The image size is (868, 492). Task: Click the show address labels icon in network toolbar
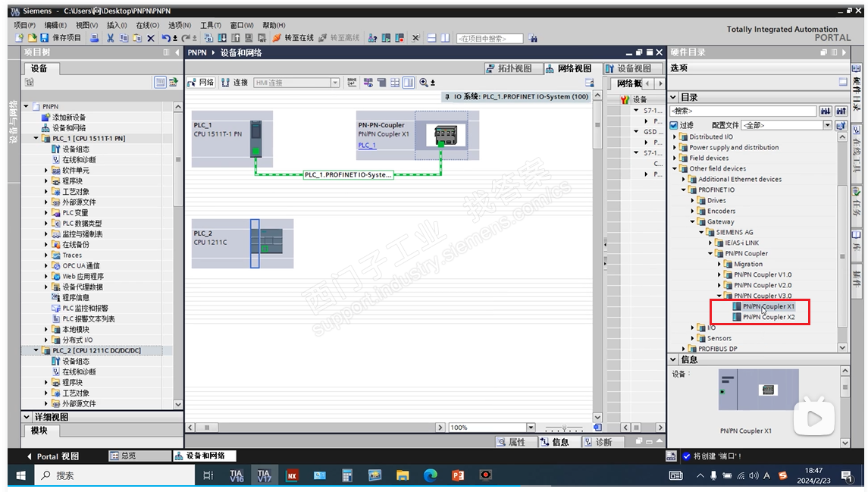point(368,83)
